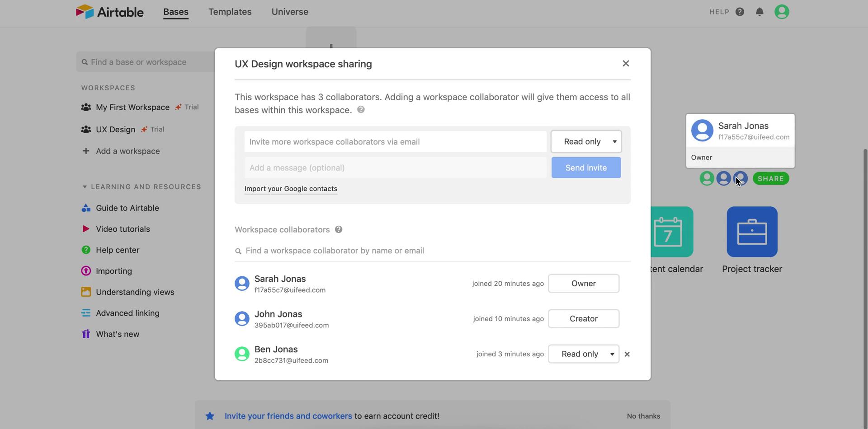
Task: Select My First Workspace in sidebar
Action: [132, 107]
